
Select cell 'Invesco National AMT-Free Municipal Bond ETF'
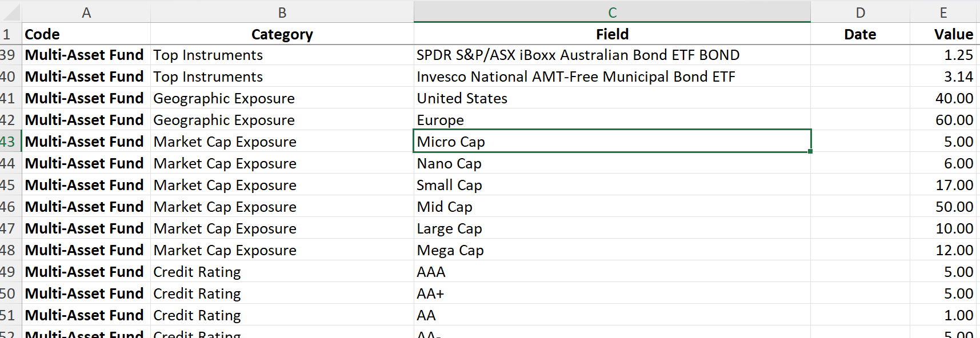[612, 77]
